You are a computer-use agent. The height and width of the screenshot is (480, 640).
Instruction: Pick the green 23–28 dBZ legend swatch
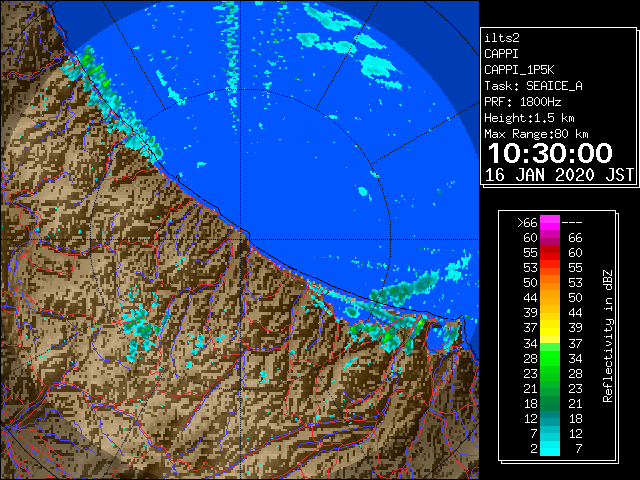coord(550,373)
